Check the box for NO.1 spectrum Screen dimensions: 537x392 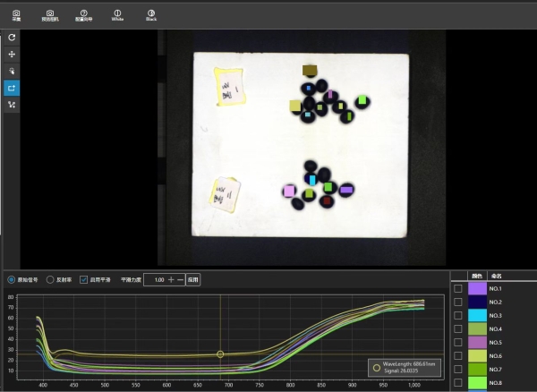point(458,288)
